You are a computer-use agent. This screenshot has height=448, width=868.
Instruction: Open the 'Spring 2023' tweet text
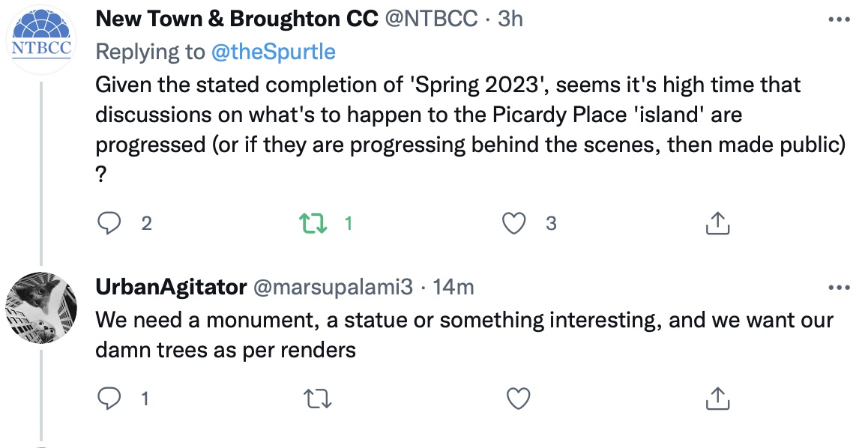(x=471, y=130)
